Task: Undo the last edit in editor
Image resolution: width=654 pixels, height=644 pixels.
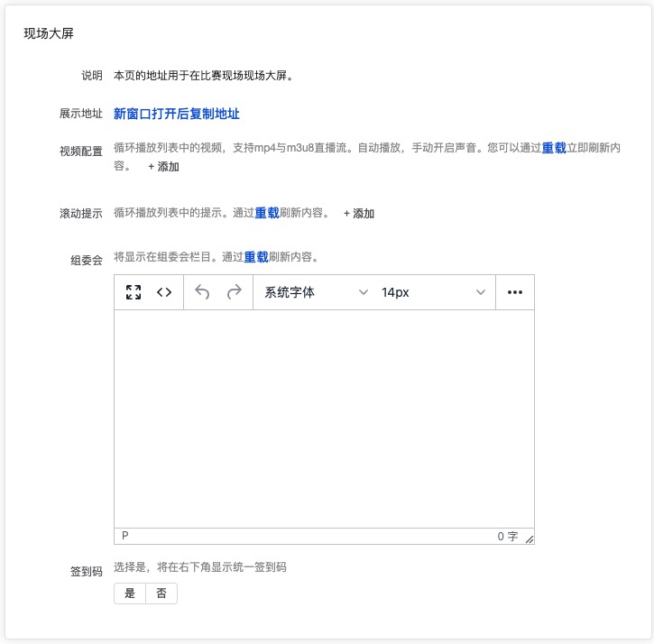Action: [202, 292]
